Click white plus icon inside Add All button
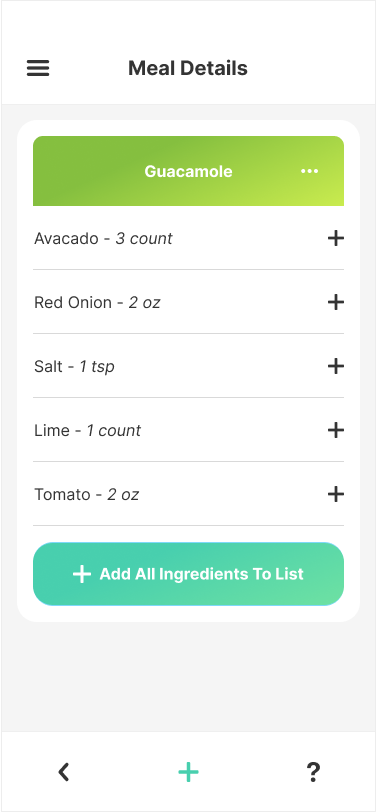The height and width of the screenshot is (812, 377). click(82, 574)
